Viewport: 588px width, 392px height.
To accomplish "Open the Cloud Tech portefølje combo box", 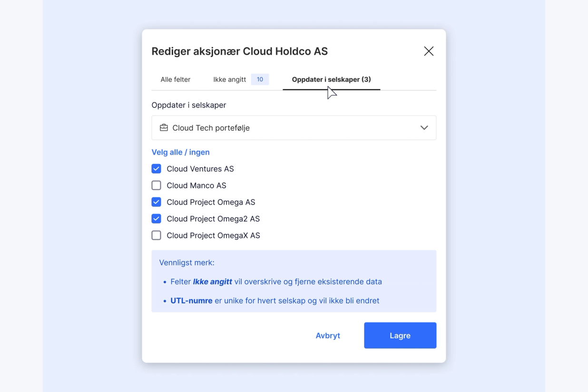I will 294,127.
